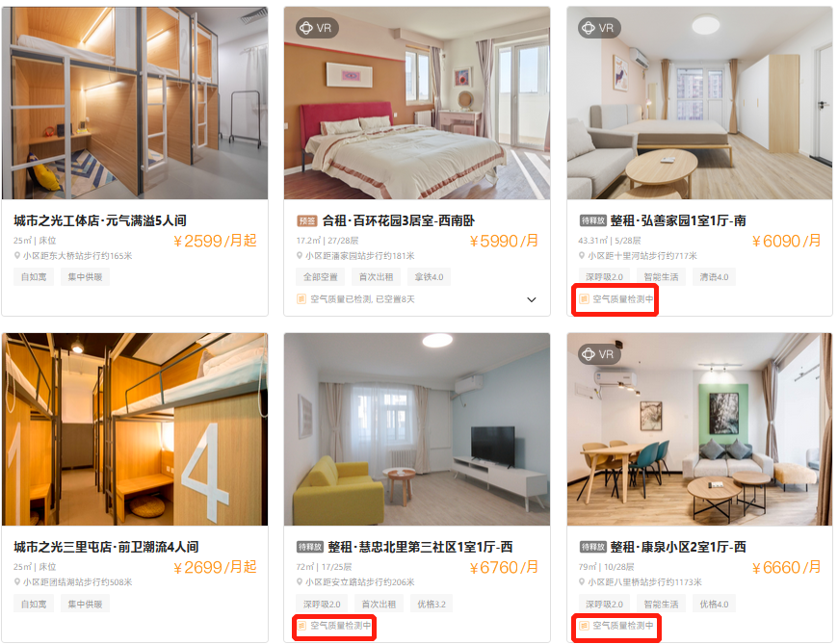Click the yellow sofa living room photo
The width and height of the screenshot is (838, 644).
417,429
